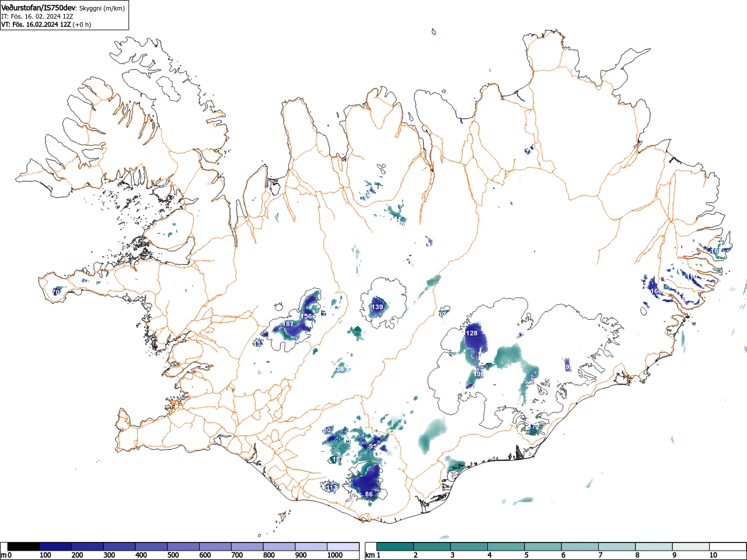Click the 300 label on the metre legend

pyautogui.click(x=109, y=555)
